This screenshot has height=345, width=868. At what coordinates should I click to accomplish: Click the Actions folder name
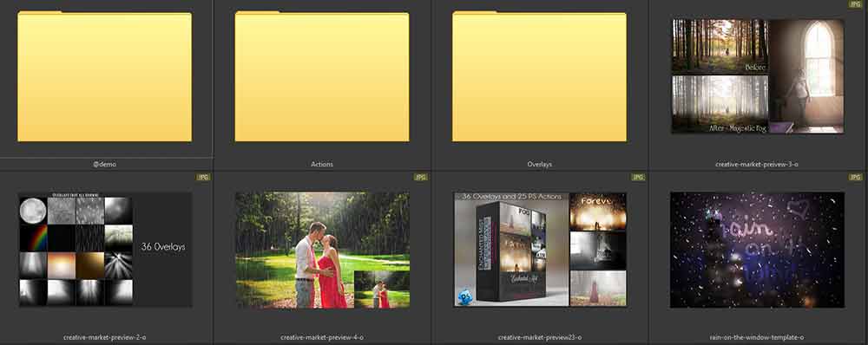click(x=322, y=164)
